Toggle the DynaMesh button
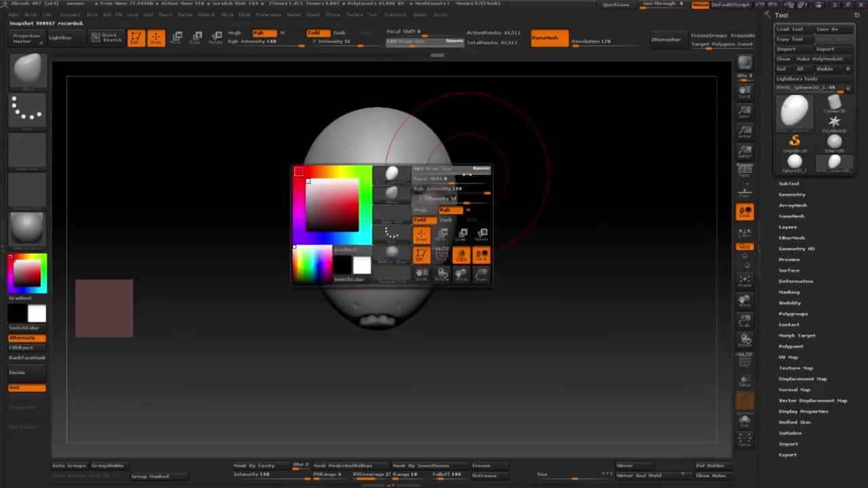Viewport: 868px width, 488px height. point(549,38)
